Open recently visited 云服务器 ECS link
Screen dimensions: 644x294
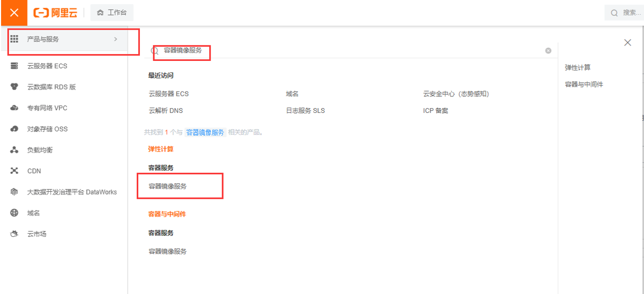[169, 94]
